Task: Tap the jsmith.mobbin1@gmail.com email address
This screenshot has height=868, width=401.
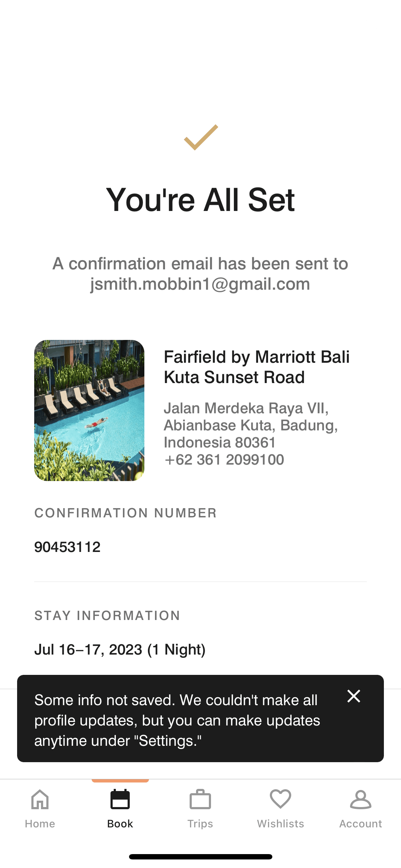Action: coord(200,284)
